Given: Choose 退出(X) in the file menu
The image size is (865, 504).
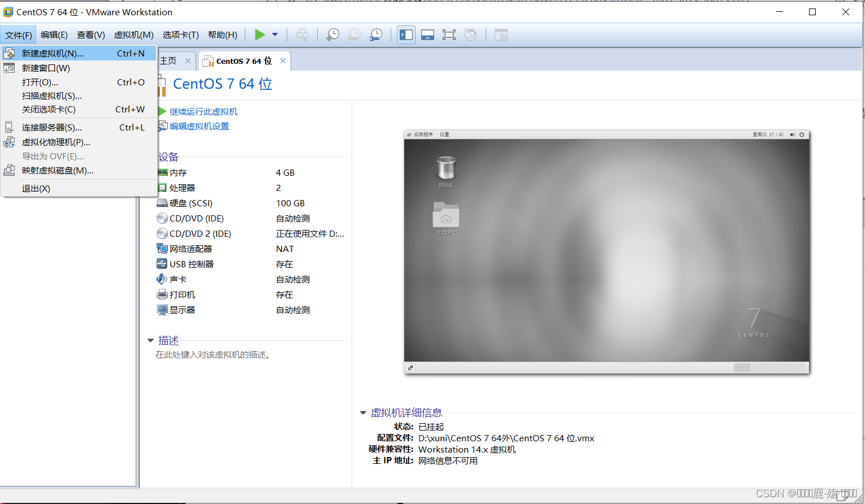Looking at the screenshot, I should tap(79, 188).
